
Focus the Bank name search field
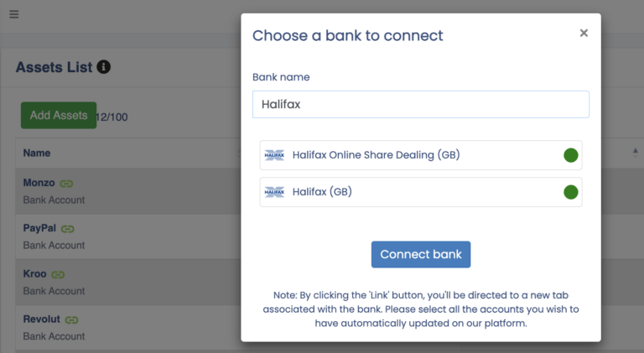click(420, 105)
